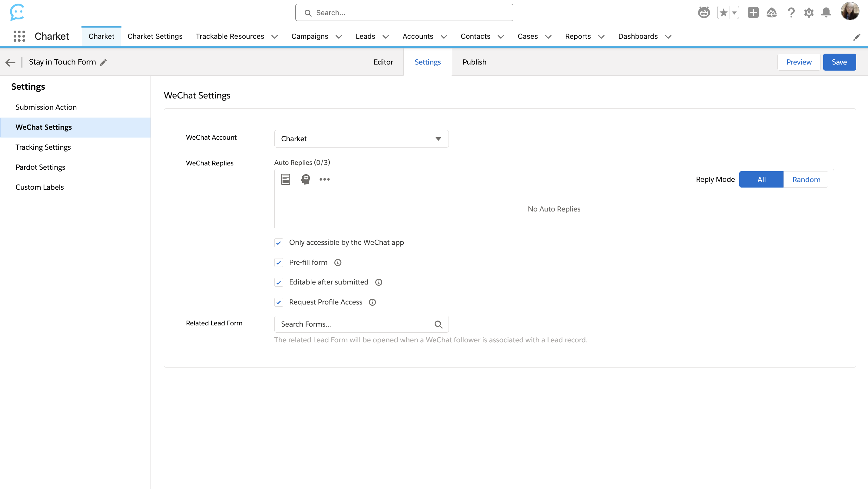
Task: Expand the Contacts navigation dropdown
Action: [x=502, y=37]
